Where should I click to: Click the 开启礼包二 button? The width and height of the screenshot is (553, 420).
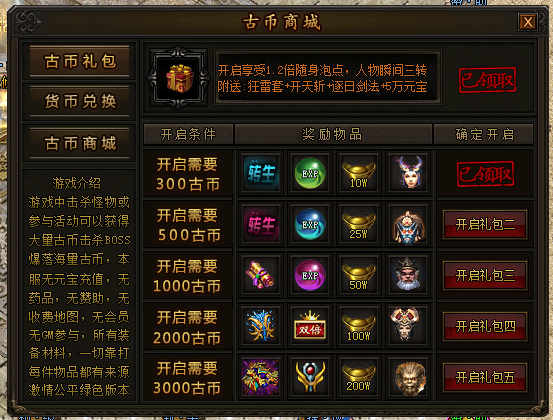485,224
